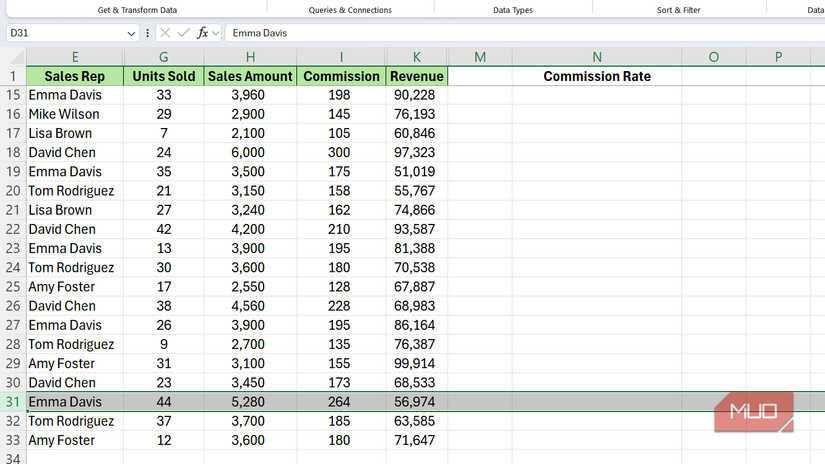Image resolution: width=825 pixels, height=464 pixels.
Task: Select row 15 header
Action: (x=13, y=95)
